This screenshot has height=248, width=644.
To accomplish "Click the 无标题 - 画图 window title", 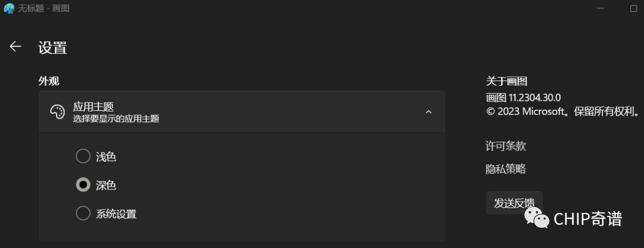I will click(x=44, y=8).
